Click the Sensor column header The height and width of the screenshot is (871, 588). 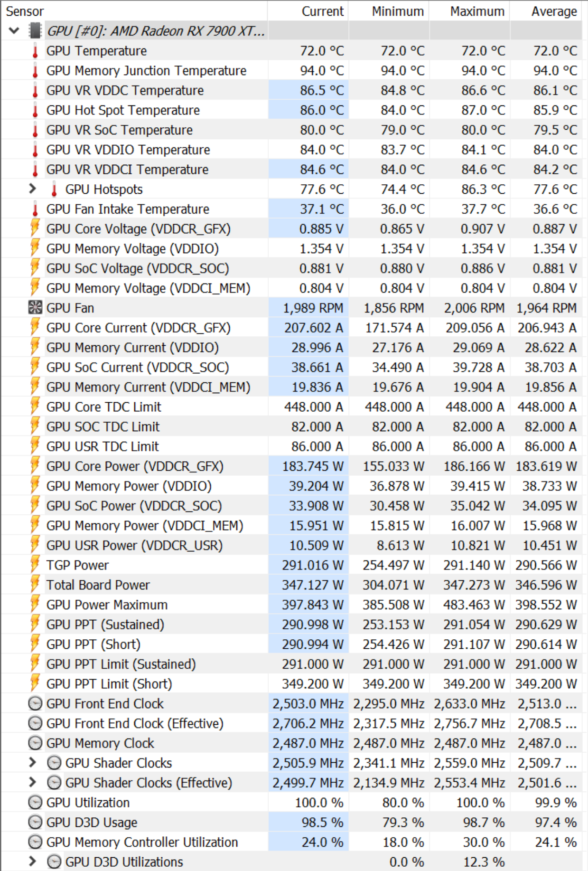coord(134,11)
